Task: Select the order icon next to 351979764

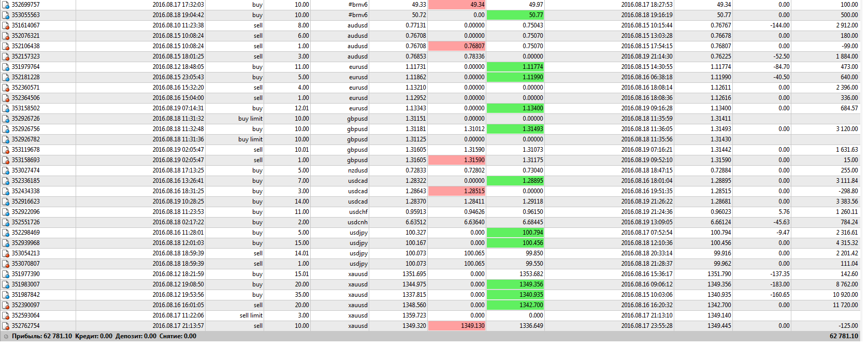Action: click(x=6, y=67)
